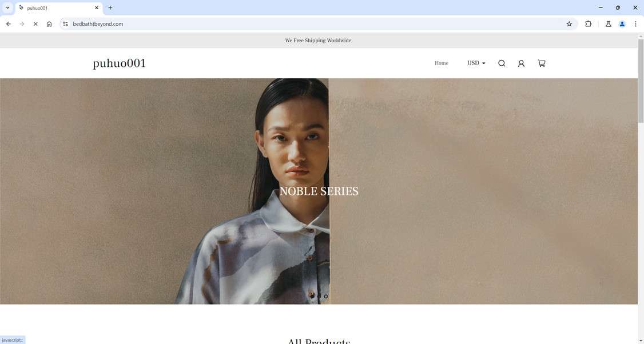The image size is (644, 344).
Task: Open the browser extensions puzzle icon
Action: coord(588,24)
